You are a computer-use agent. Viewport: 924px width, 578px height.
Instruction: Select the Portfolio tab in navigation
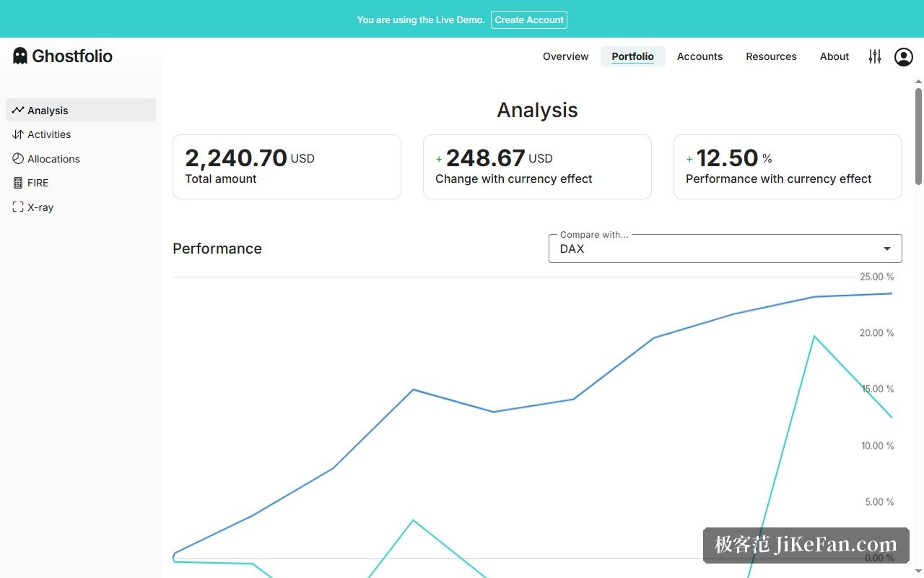click(632, 56)
